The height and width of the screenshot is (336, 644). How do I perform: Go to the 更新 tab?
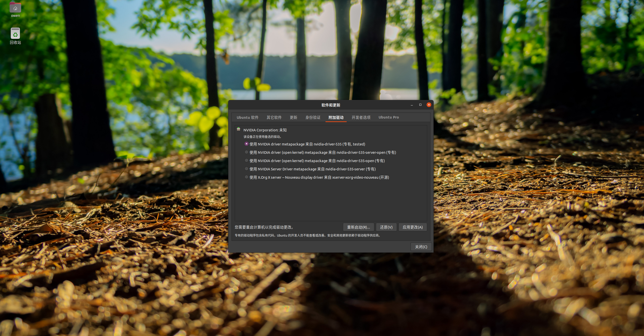(x=293, y=118)
